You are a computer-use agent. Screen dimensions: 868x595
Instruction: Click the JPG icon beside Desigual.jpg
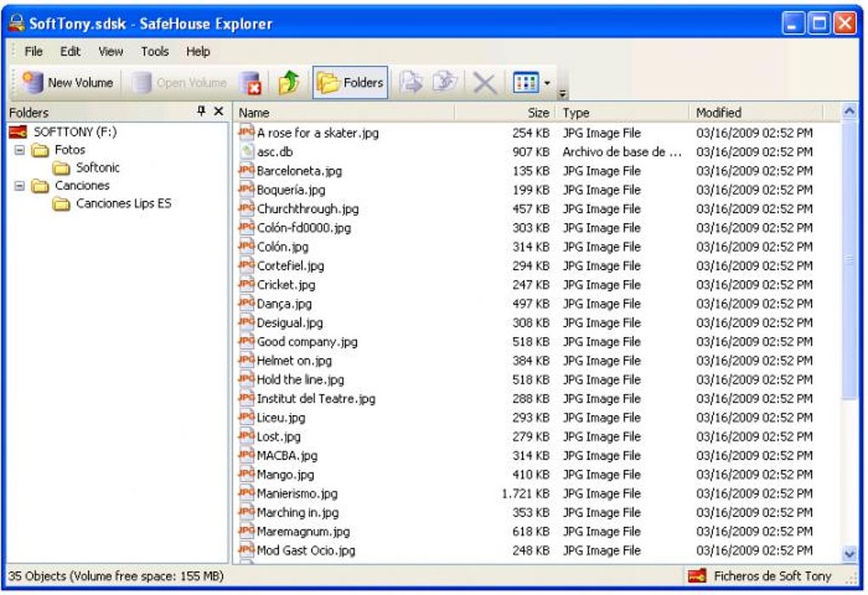[246, 322]
